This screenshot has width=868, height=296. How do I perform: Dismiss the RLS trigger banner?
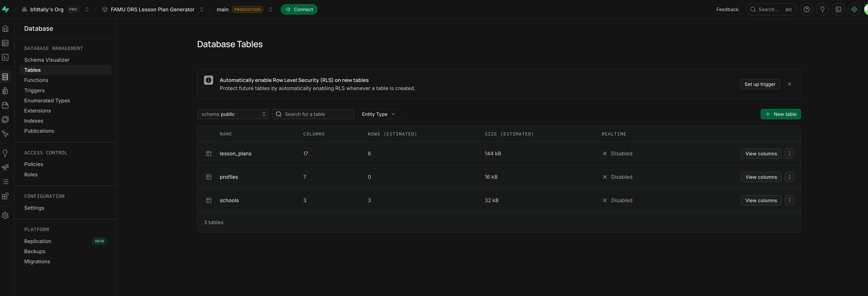pyautogui.click(x=789, y=84)
